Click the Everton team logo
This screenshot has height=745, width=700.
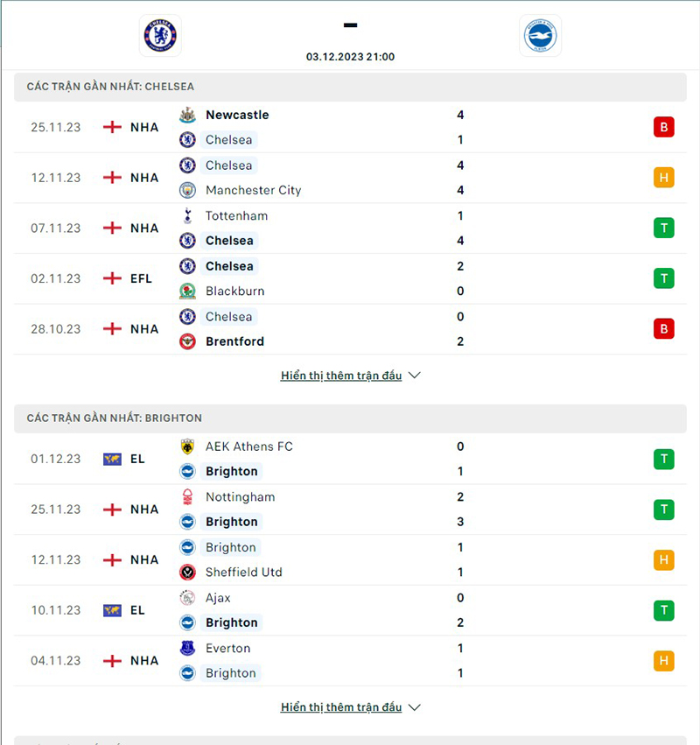187,649
